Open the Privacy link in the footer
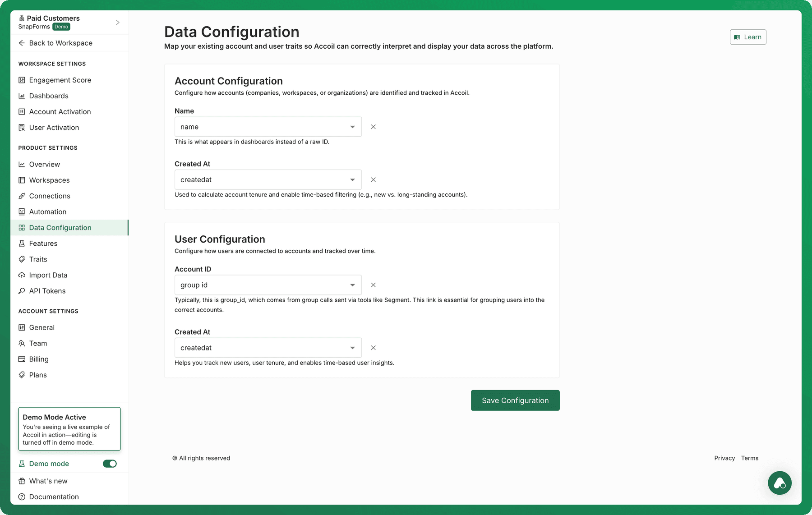Image resolution: width=812 pixels, height=515 pixels. 724,458
